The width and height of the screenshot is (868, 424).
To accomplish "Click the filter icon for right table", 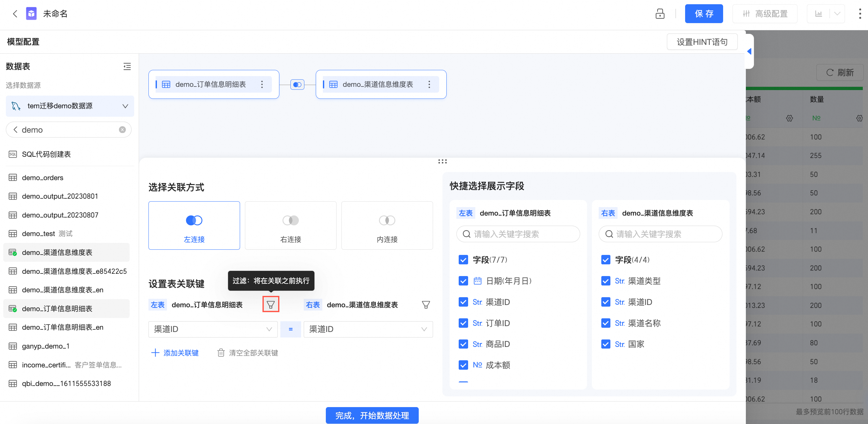I will 426,305.
